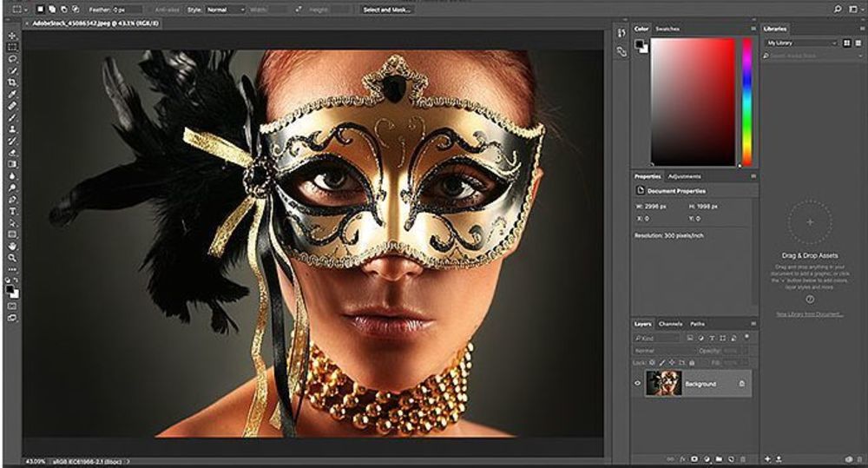Switch Libraries to grid view

tap(847, 43)
